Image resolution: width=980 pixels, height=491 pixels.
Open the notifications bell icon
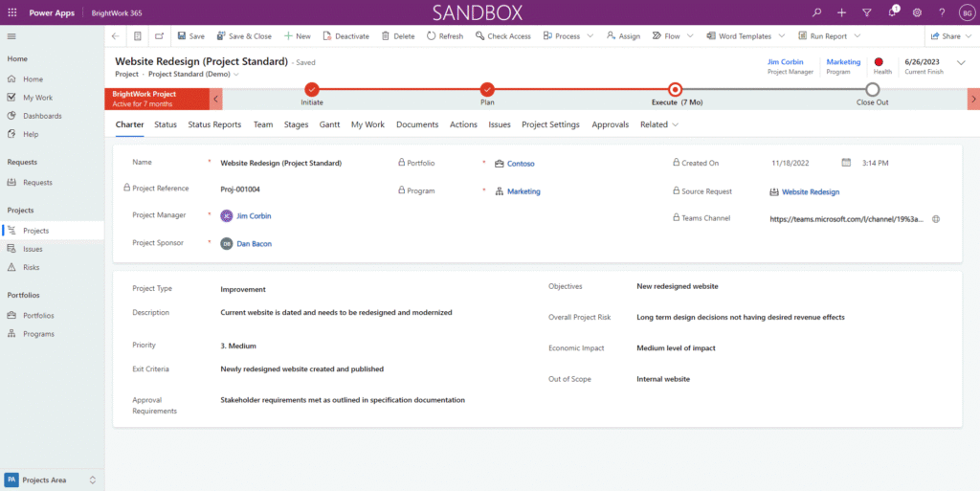[892, 12]
